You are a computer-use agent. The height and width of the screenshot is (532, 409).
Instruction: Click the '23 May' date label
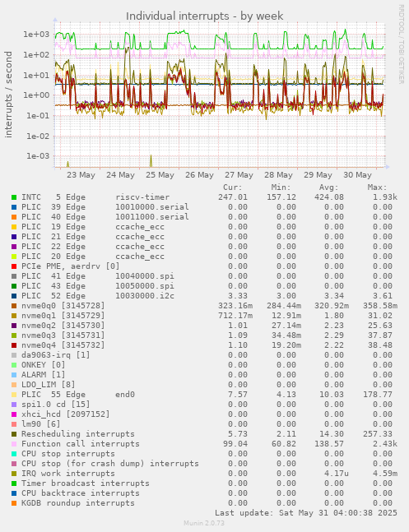81,175
